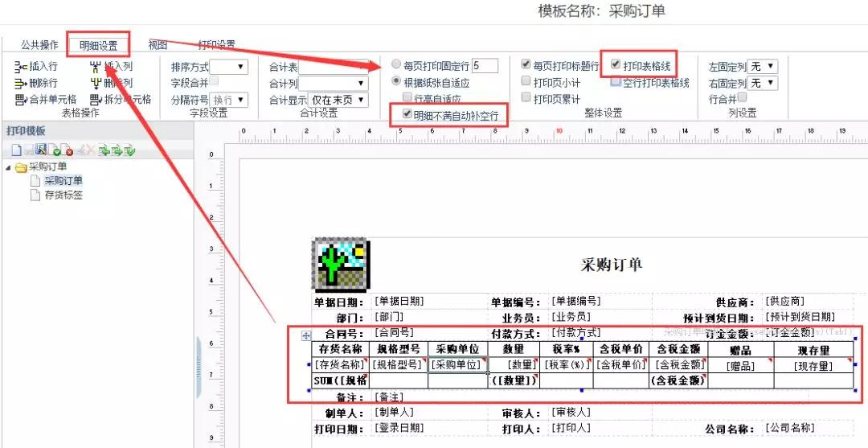Image resolution: width=868 pixels, height=448 pixels.
Task: Enable the 打印页小计 checkbox
Action: pos(526,81)
